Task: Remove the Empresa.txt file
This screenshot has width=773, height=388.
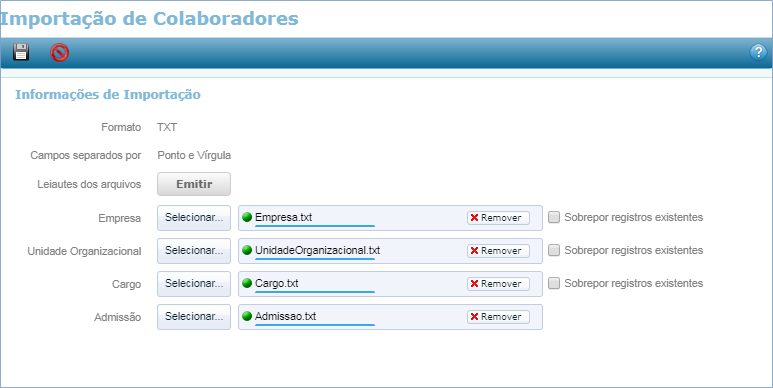Action: click(x=498, y=217)
